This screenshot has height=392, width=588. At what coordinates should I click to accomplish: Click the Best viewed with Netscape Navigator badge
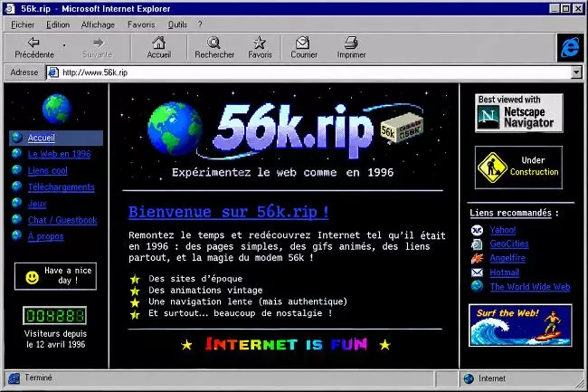(519, 113)
